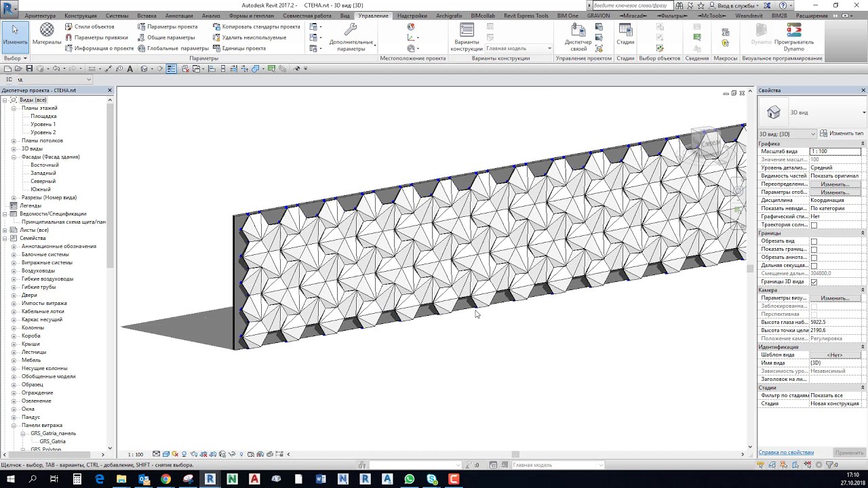
Task: Open Диспетчер связей (Manage Links)
Action: 578,37
